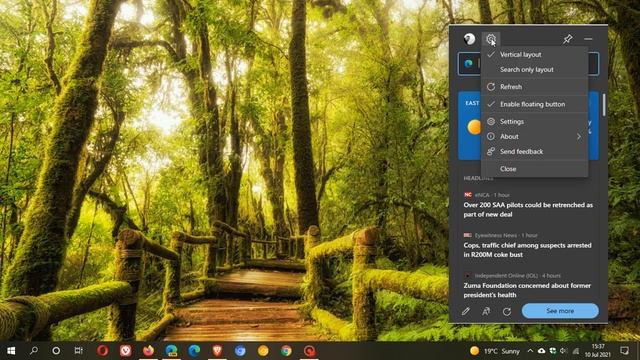Choose Search only layout
640x360 pixels.
pos(534,70)
